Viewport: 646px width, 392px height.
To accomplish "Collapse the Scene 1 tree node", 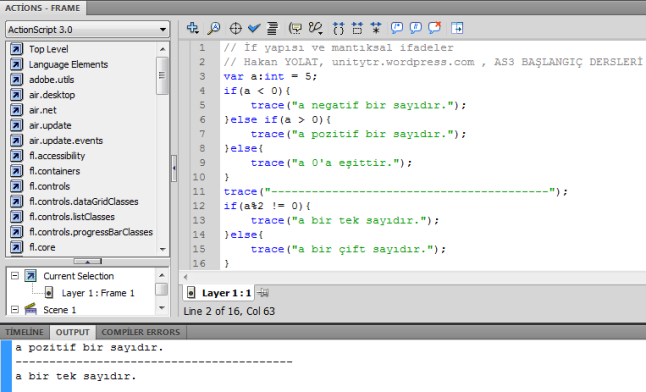I will coord(15,310).
